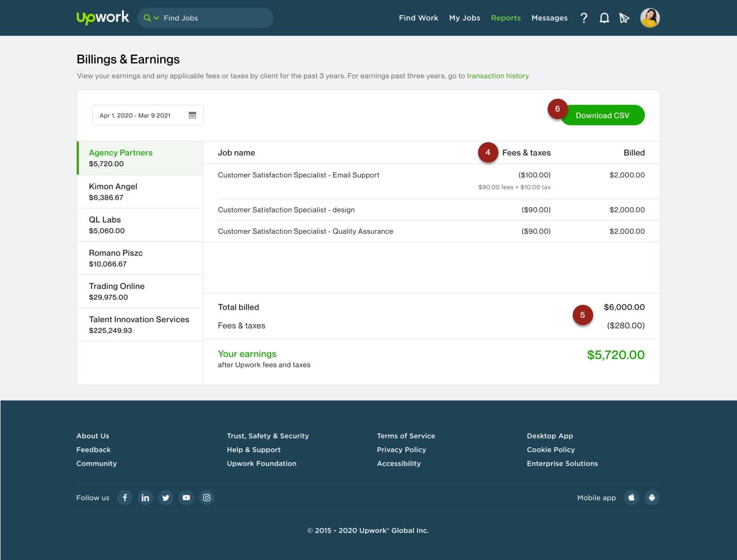Click the Email Support job row
The image size is (737, 560).
[x=431, y=181]
